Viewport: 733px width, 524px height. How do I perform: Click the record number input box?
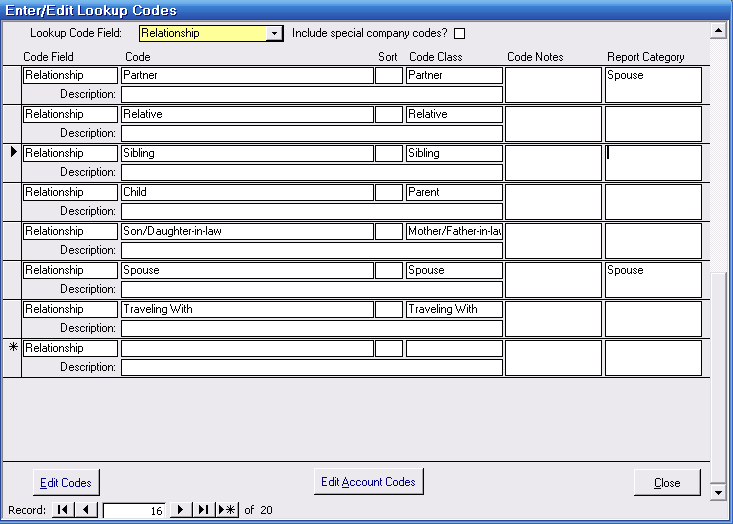point(134,510)
